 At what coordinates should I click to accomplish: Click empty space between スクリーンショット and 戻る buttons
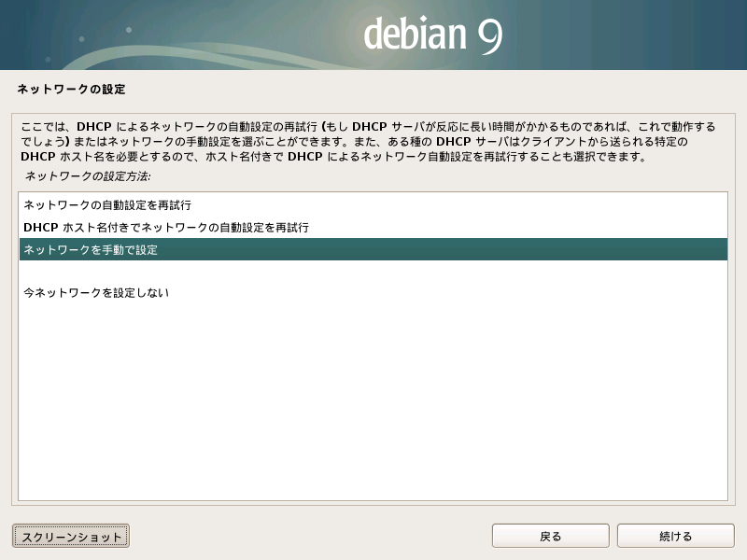tap(308, 536)
